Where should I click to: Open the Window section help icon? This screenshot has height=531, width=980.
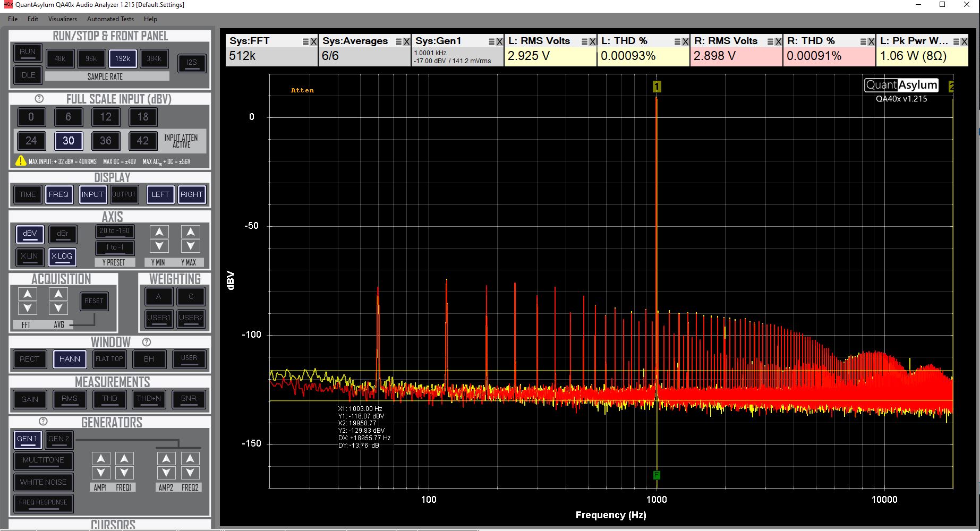147,342
